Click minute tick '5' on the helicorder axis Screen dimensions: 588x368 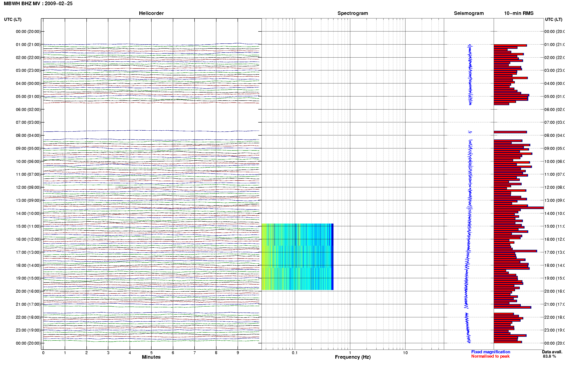pyautogui.click(x=151, y=353)
